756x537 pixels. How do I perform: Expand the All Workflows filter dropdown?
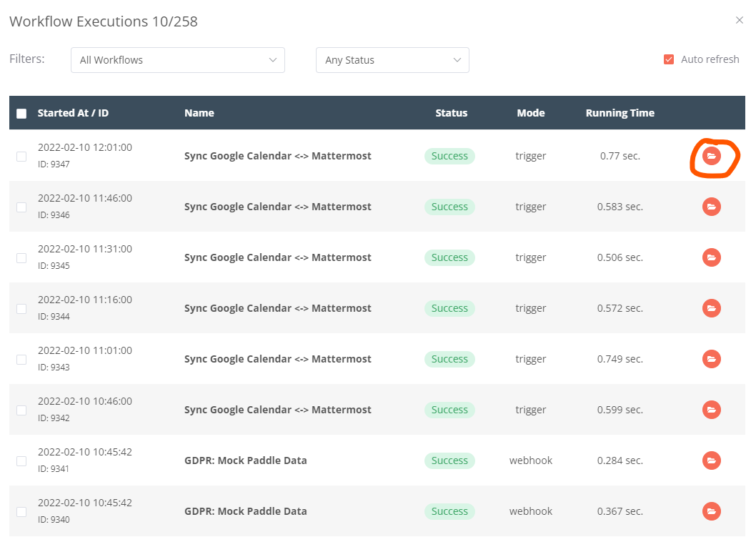(178, 60)
